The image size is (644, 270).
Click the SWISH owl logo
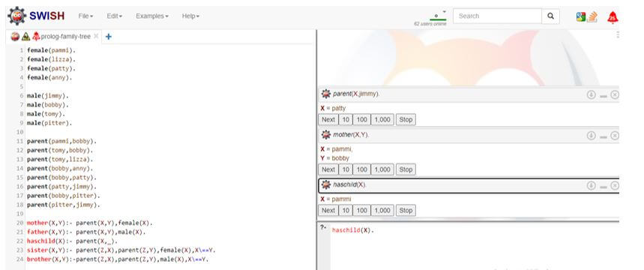tap(16, 16)
